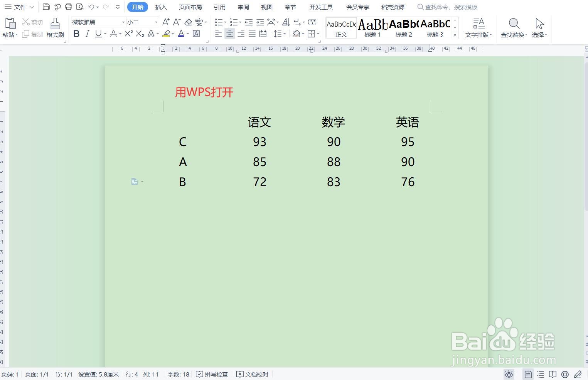Open the 插入 (Insert) tab

point(161,7)
